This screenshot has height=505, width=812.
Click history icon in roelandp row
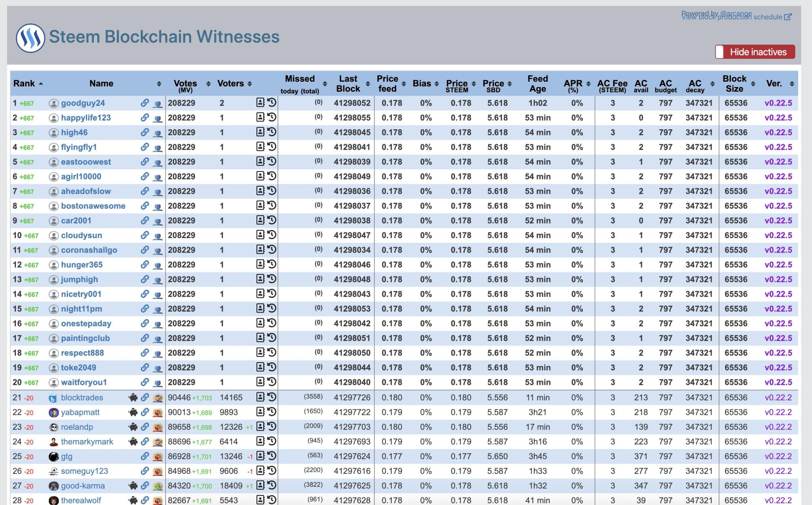click(x=272, y=427)
